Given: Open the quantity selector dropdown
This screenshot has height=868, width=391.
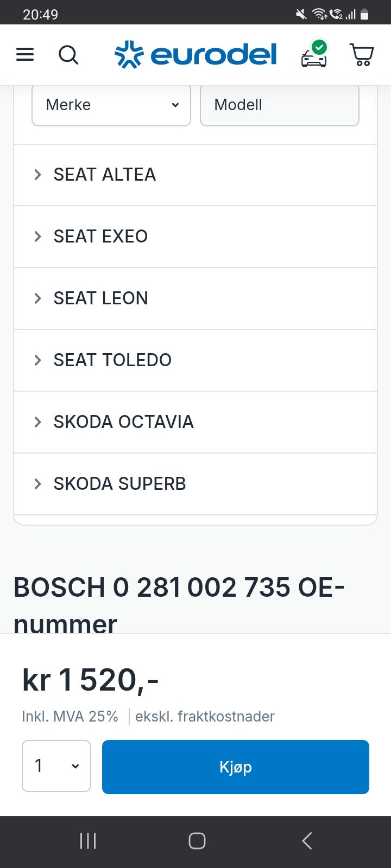Looking at the screenshot, I should point(56,766).
